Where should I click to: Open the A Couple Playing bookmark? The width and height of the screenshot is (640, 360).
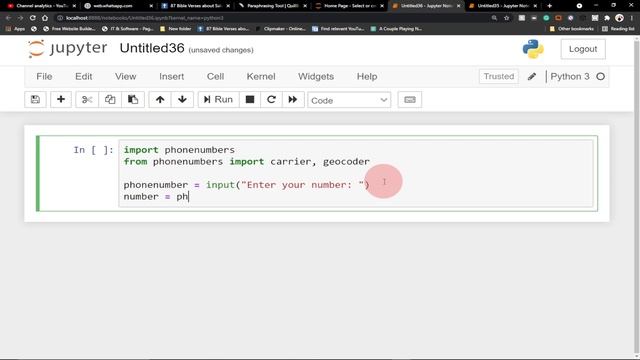[396, 29]
